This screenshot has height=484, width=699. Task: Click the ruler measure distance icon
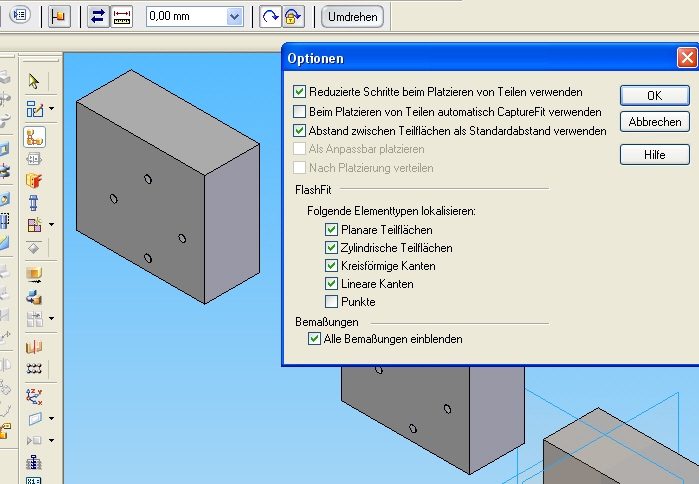(122, 16)
